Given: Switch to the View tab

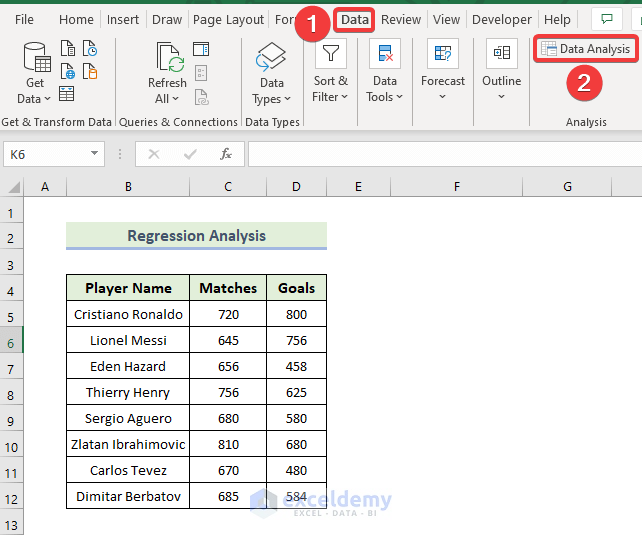Looking at the screenshot, I should [x=446, y=19].
